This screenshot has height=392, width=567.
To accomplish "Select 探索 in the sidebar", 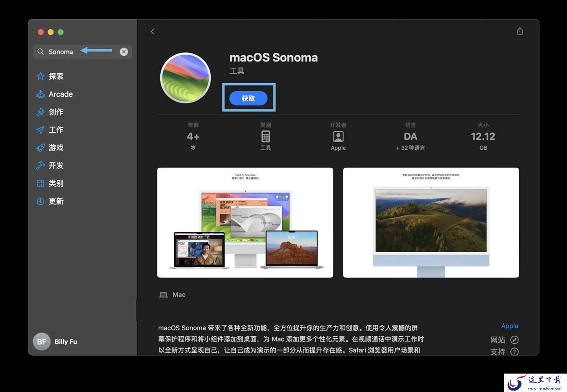I will (56, 77).
